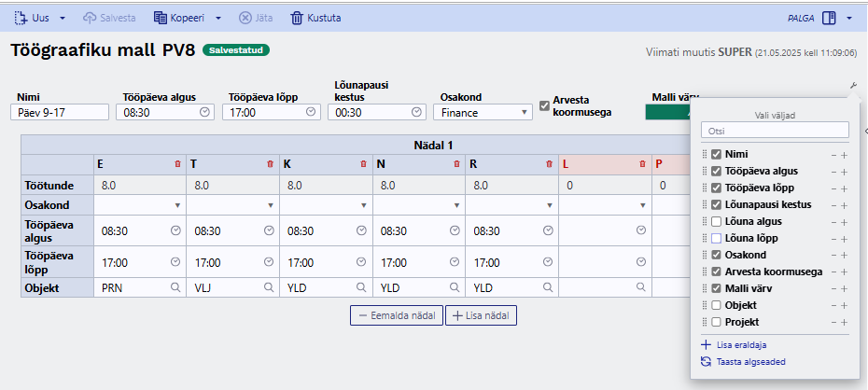This screenshot has height=390, width=868.
Task: Click the Otsi search field
Action: (775, 131)
